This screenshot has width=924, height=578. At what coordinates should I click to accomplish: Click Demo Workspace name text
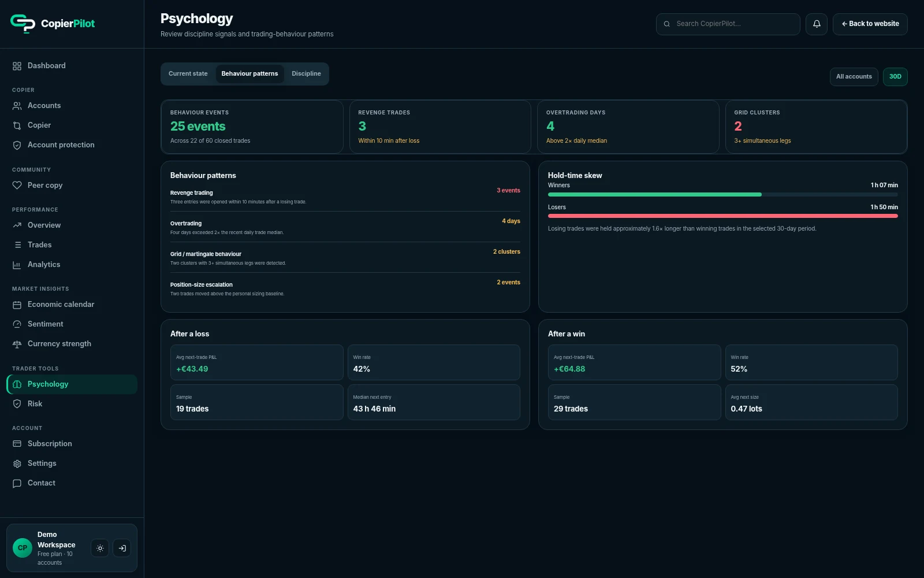tap(57, 540)
